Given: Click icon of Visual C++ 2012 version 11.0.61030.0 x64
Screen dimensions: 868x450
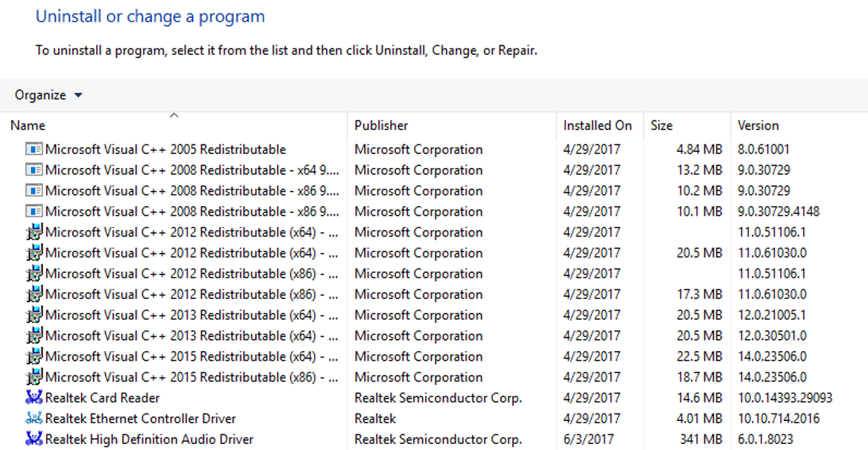Looking at the screenshot, I should [33, 253].
